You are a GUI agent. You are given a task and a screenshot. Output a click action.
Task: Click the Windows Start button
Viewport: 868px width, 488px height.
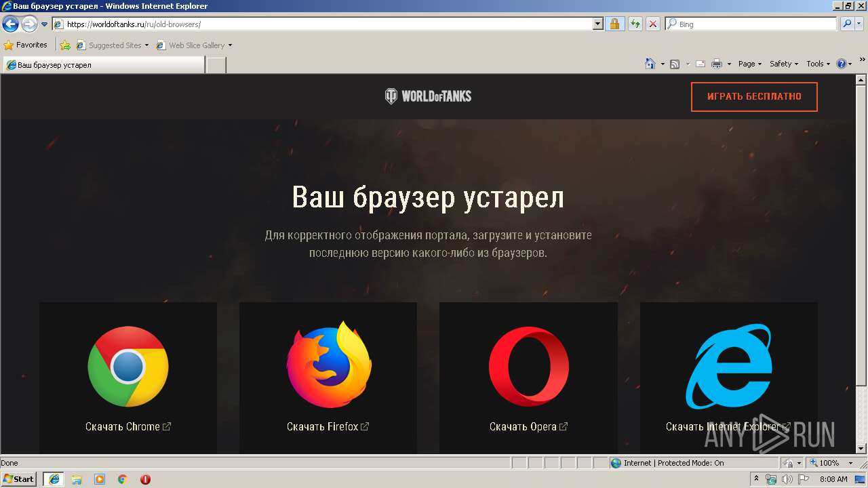tap(19, 479)
